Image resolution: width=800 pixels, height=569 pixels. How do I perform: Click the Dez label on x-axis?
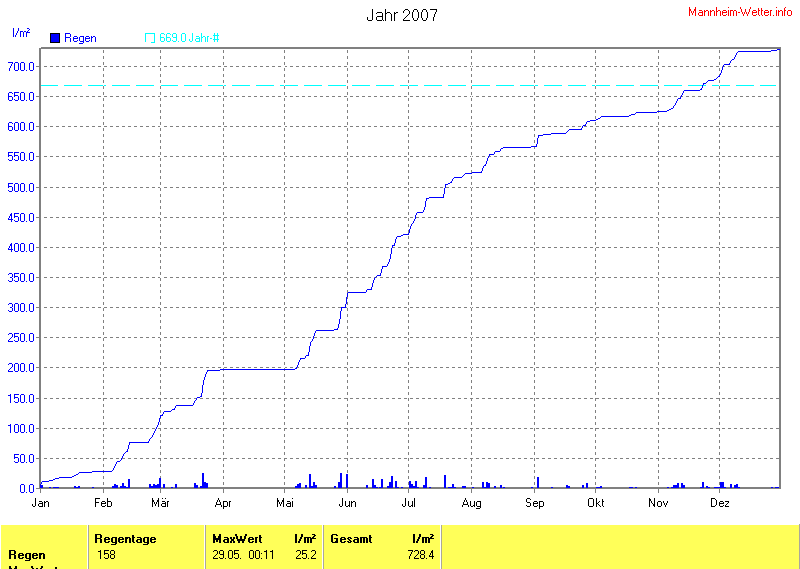click(x=719, y=503)
